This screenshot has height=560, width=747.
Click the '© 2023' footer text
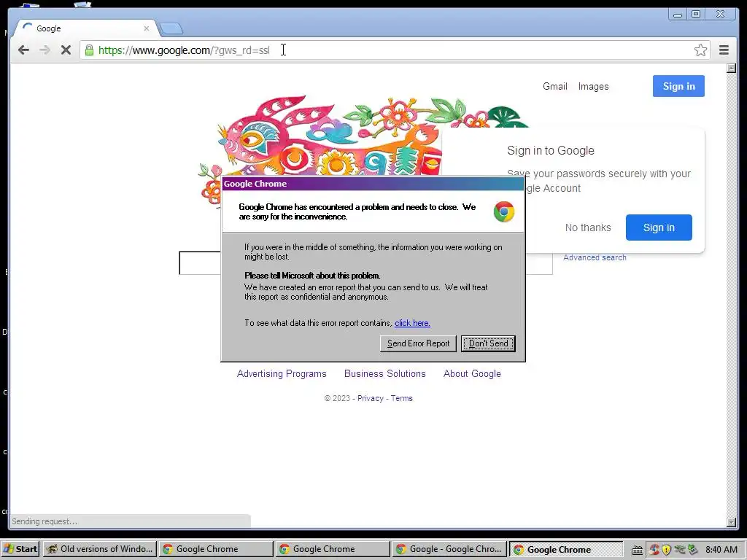[x=337, y=398]
